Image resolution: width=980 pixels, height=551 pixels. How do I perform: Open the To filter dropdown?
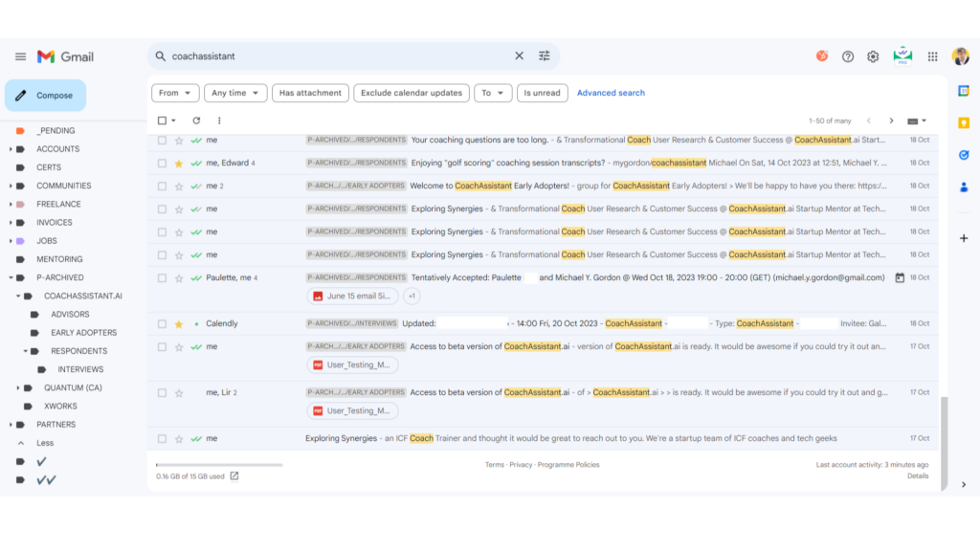[493, 93]
